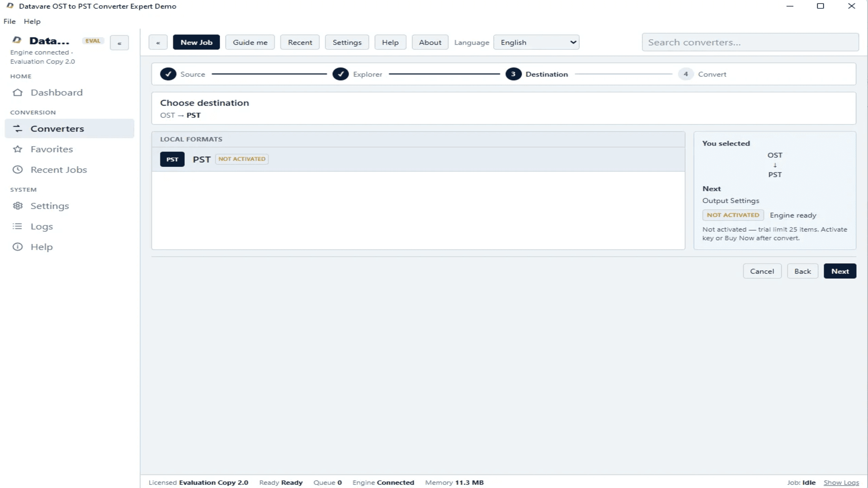Click the Source step checkmark circle
This screenshot has width=868, height=488.
coord(168,74)
